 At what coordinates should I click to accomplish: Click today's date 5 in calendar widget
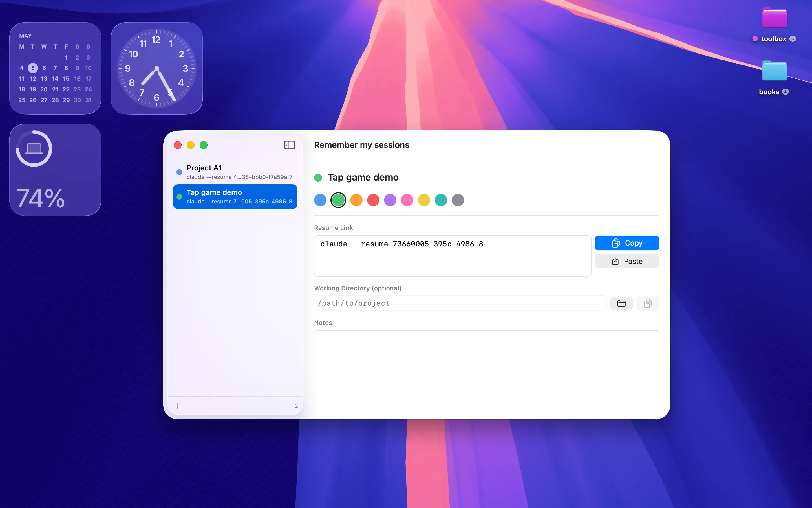33,68
